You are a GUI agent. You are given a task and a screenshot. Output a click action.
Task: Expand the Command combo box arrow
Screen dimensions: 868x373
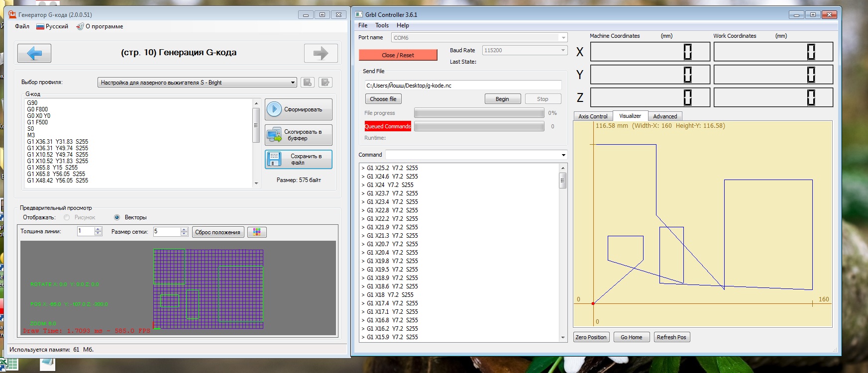(x=563, y=155)
